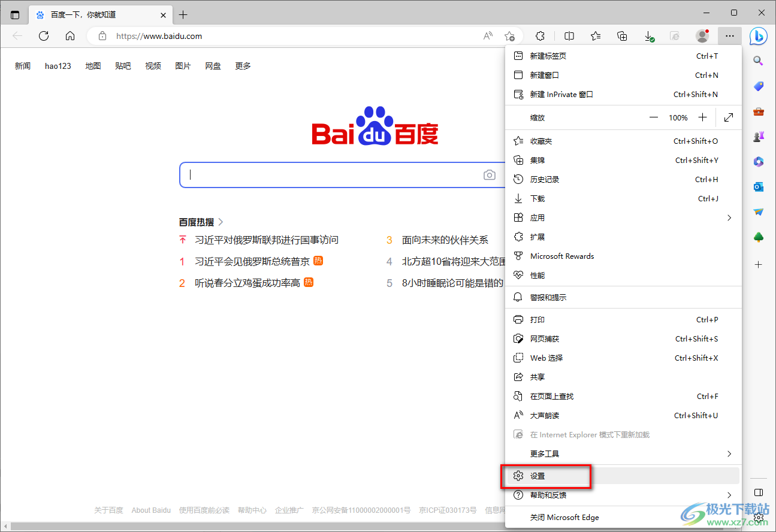Open the sidebar games chess icon
Image resolution: width=776 pixels, height=532 pixels.
[x=758, y=137]
